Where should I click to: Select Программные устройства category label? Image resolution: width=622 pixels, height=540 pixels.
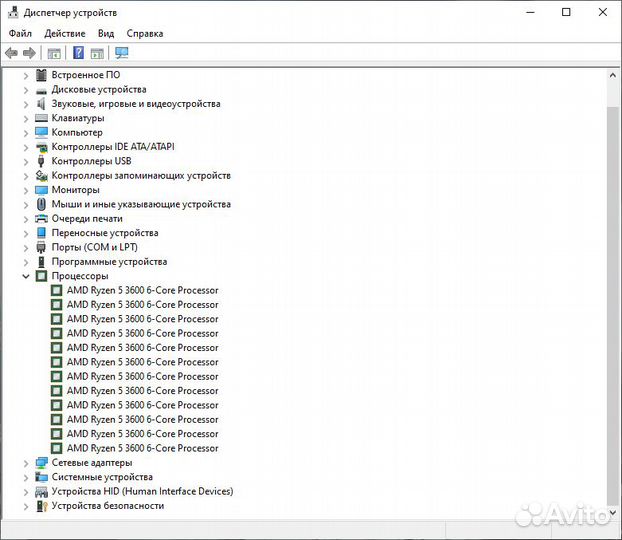[109, 261]
